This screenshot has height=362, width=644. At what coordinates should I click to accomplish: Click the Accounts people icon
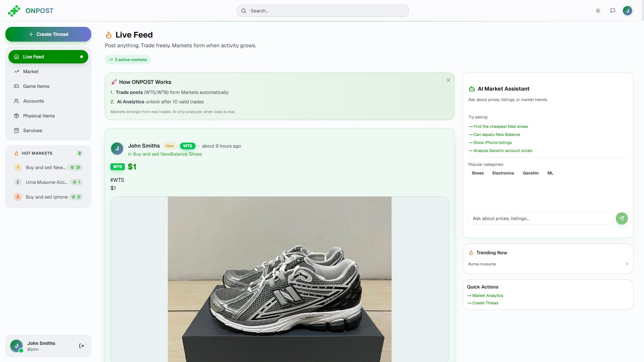tap(16, 101)
